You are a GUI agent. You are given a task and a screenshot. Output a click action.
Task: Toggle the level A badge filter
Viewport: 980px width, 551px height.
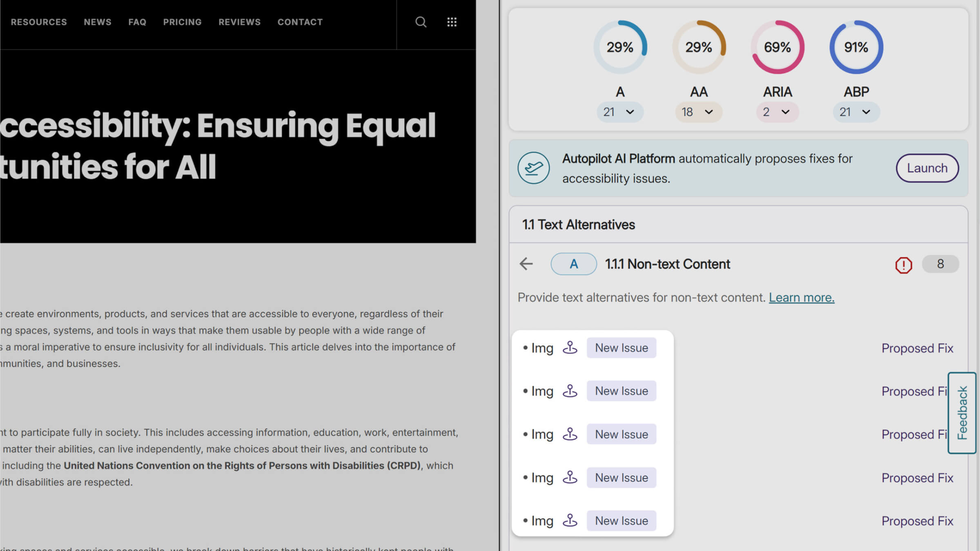[573, 264]
